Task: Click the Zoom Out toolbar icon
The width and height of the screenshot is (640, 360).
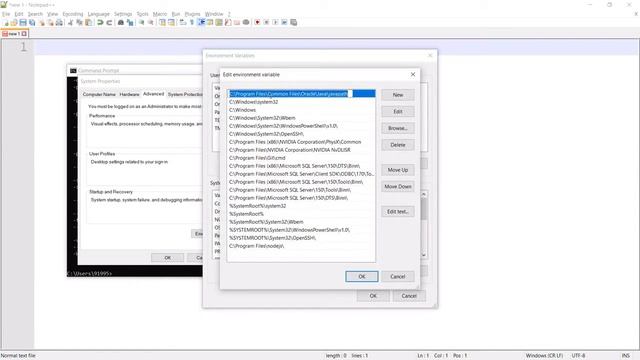Action: coord(151,22)
